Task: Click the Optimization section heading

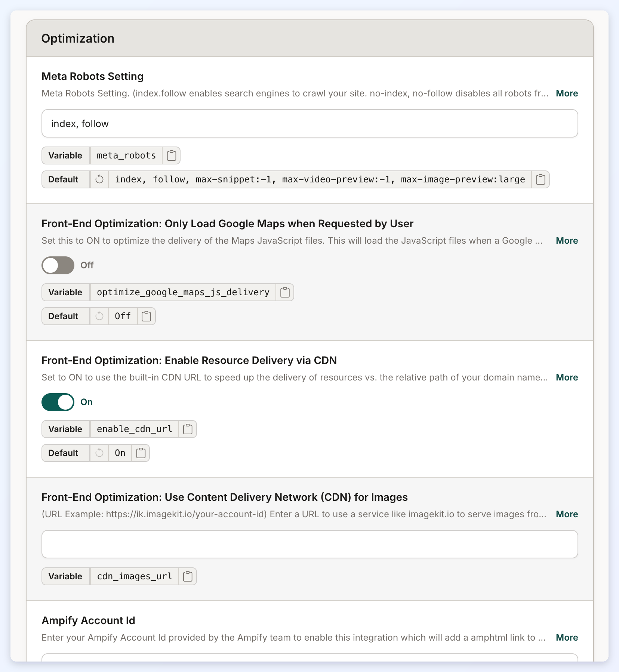Action: click(x=78, y=38)
